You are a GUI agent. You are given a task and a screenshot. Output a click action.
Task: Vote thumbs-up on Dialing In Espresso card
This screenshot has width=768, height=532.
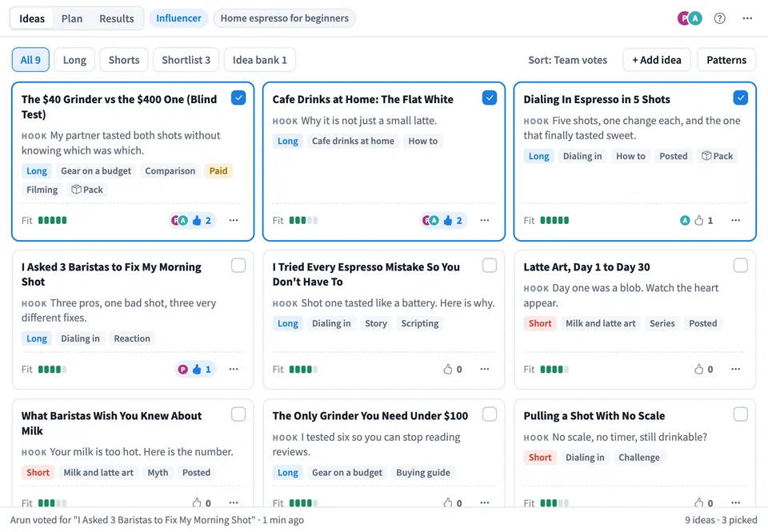(704, 221)
